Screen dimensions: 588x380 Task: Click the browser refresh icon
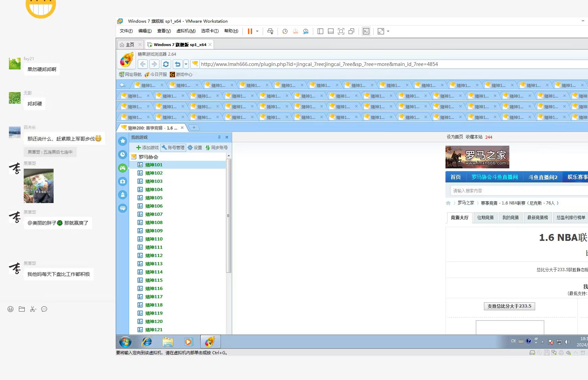pos(166,64)
